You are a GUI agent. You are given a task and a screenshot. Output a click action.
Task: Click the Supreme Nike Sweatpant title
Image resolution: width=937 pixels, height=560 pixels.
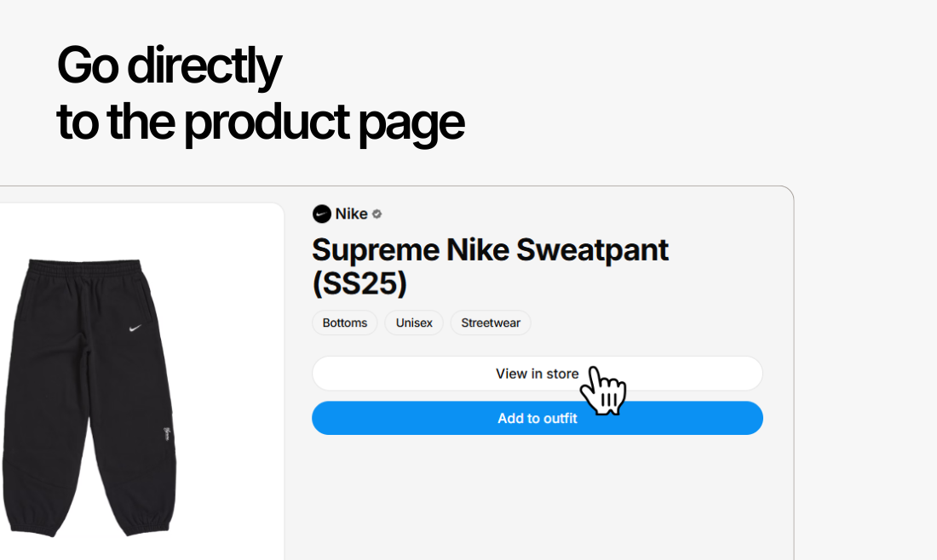click(x=490, y=250)
